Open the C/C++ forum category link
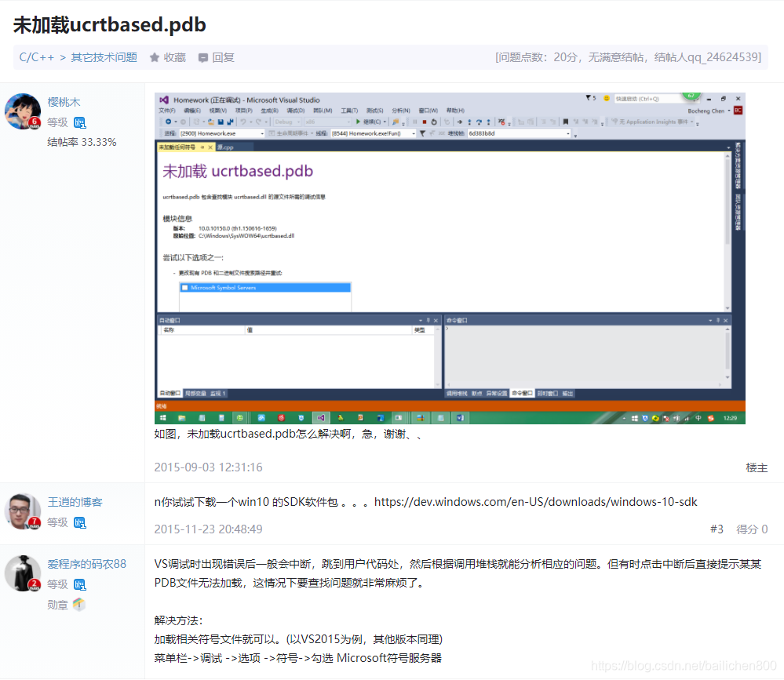 pos(37,57)
